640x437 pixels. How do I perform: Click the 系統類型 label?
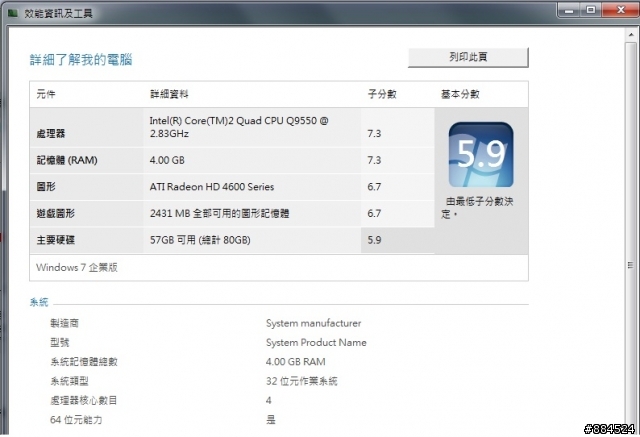pyautogui.click(x=69, y=381)
